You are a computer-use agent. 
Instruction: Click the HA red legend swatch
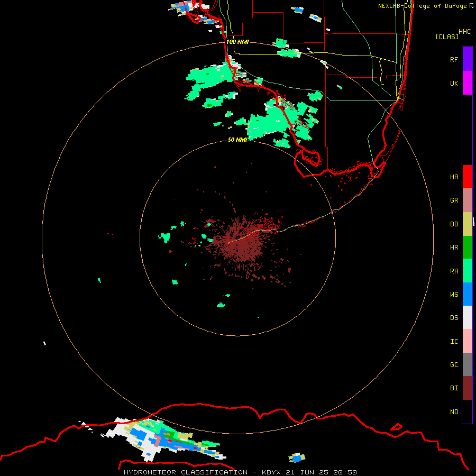(467, 177)
